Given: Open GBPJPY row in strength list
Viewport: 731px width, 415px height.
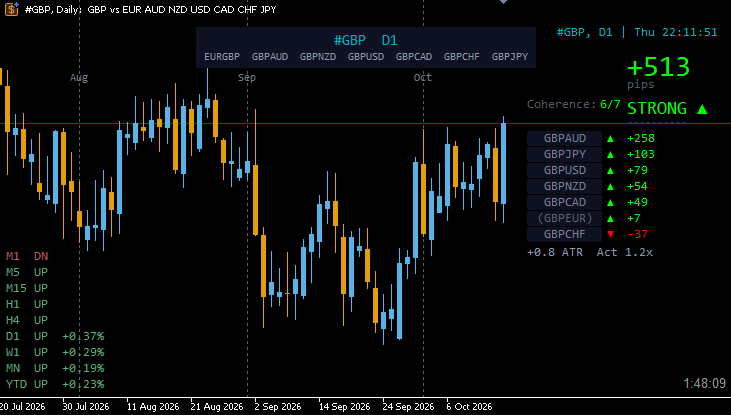Looking at the screenshot, I should 565,154.
